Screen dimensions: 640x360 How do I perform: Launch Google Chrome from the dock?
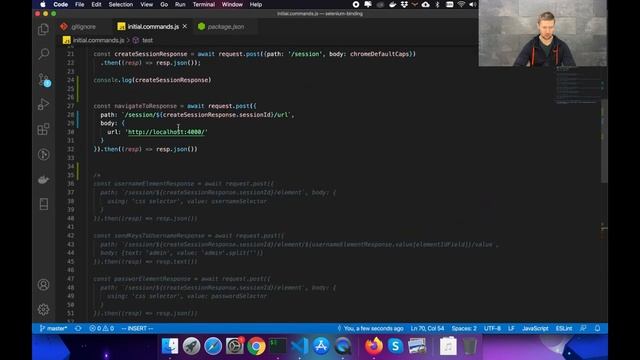coord(256,346)
